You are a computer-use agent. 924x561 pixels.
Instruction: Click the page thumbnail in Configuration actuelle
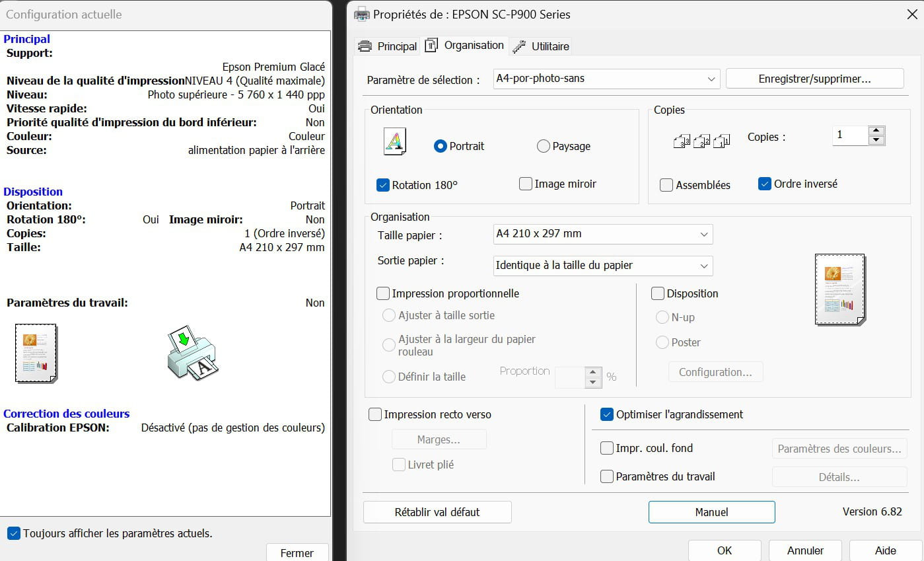[x=36, y=353]
